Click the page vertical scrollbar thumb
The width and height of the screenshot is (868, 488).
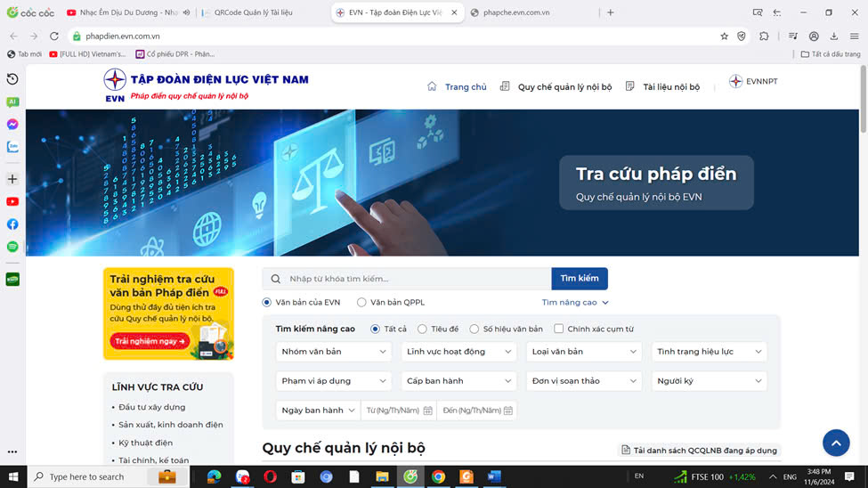pyautogui.click(x=863, y=99)
